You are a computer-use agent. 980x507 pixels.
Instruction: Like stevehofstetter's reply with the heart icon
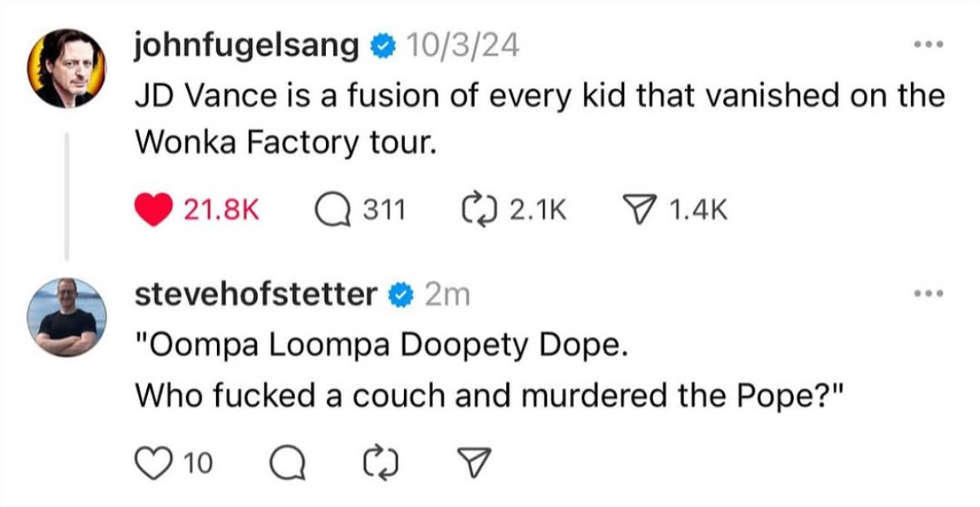tap(152, 464)
